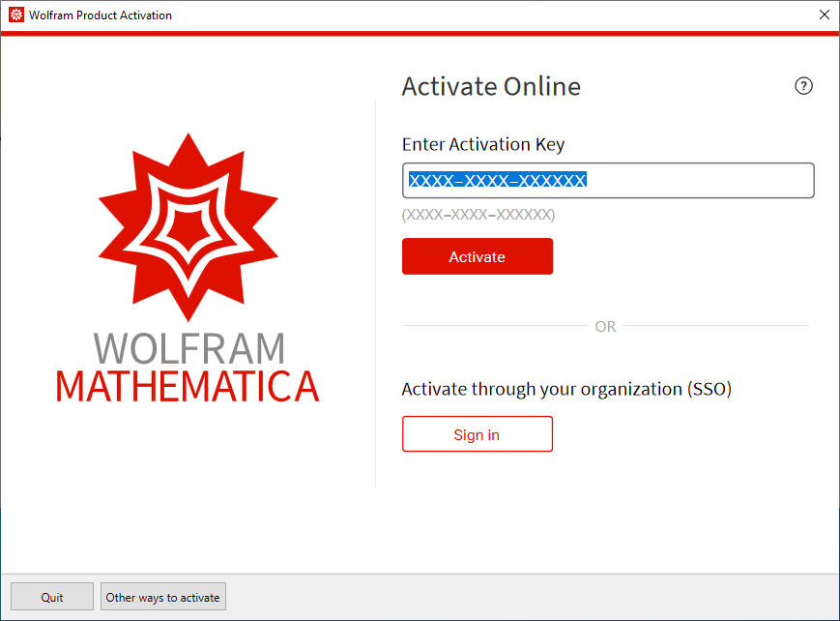Click the Enter Activation Key label
840x621 pixels.
point(483,144)
